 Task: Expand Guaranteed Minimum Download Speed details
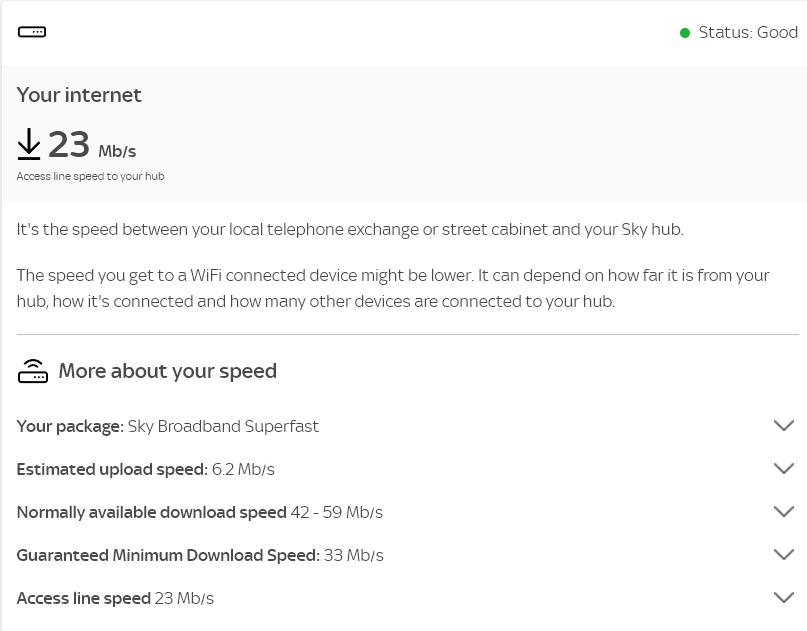784,554
